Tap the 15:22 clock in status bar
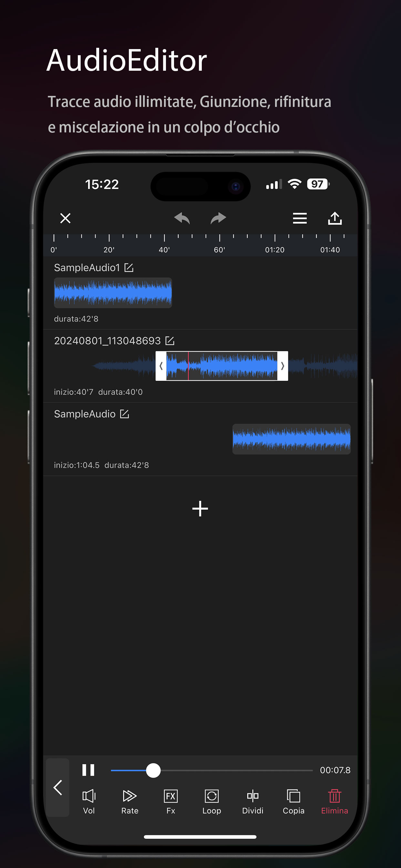Viewport: 401px width, 868px height. 102,184
